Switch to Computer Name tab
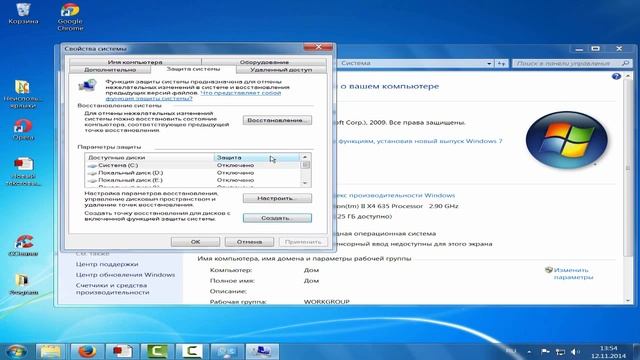This screenshot has height=360, width=640. point(135,62)
